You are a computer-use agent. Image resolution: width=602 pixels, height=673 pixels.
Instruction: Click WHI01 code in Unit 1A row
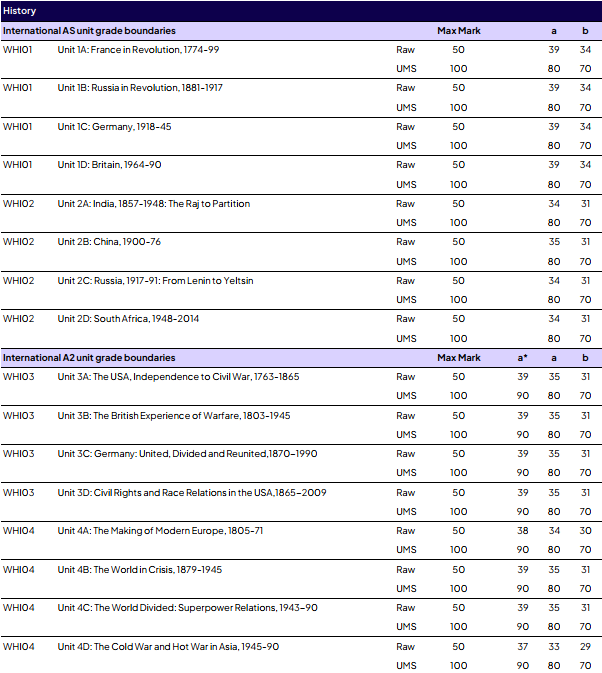pos(18,50)
